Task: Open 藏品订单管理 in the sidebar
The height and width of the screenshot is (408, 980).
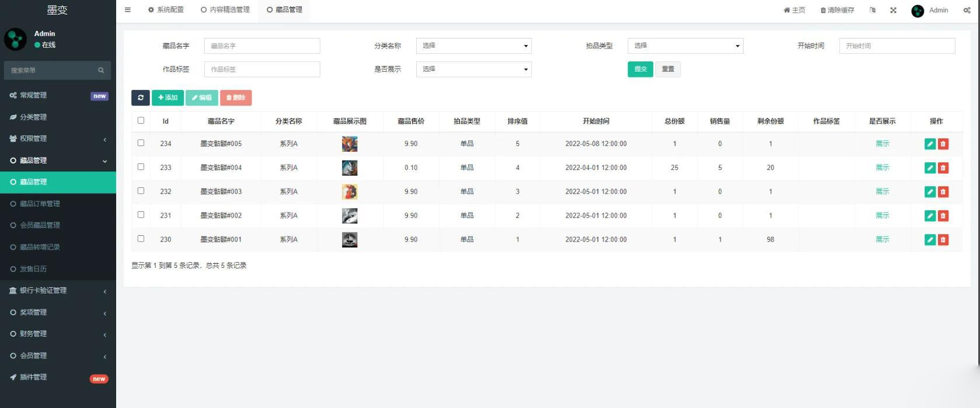Action: [40, 204]
